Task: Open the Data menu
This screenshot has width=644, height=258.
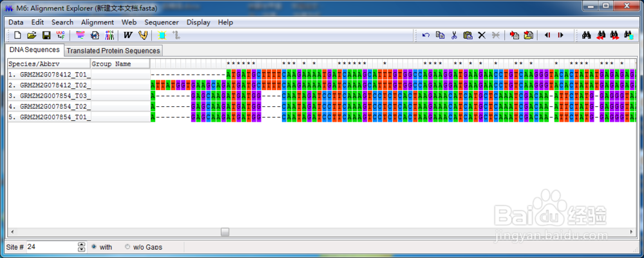Action: coord(16,22)
